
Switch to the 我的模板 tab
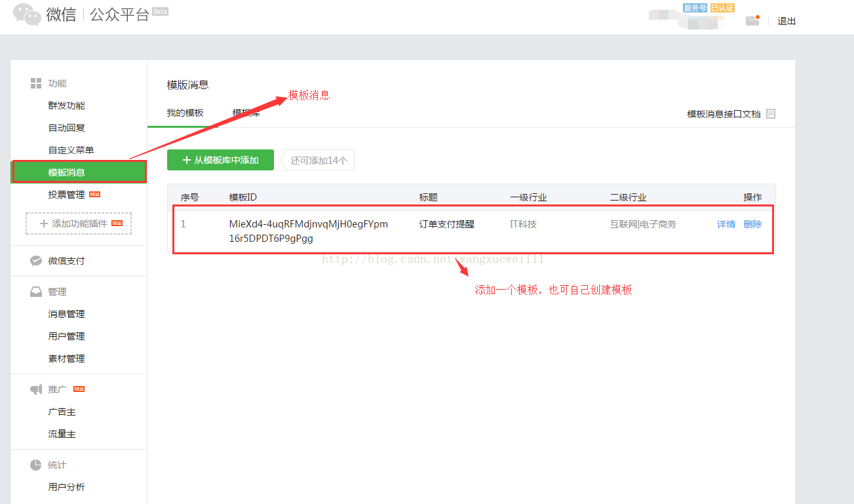click(x=185, y=113)
